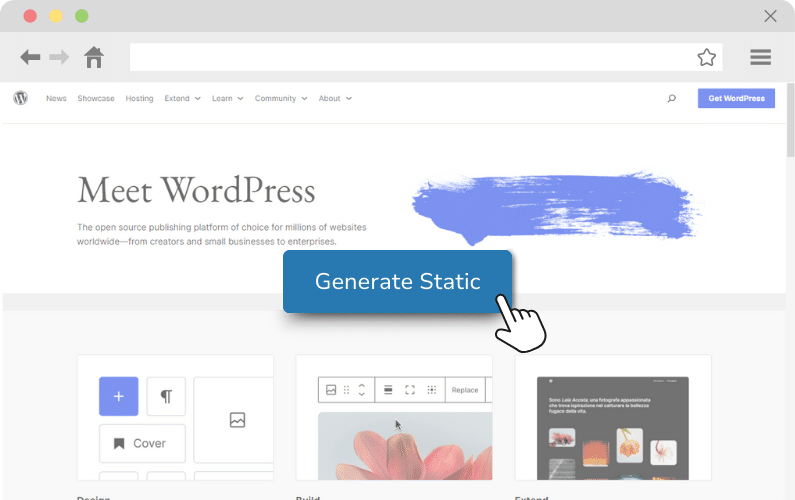
Task: Expand the Extend dropdown menu
Action: [183, 98]
